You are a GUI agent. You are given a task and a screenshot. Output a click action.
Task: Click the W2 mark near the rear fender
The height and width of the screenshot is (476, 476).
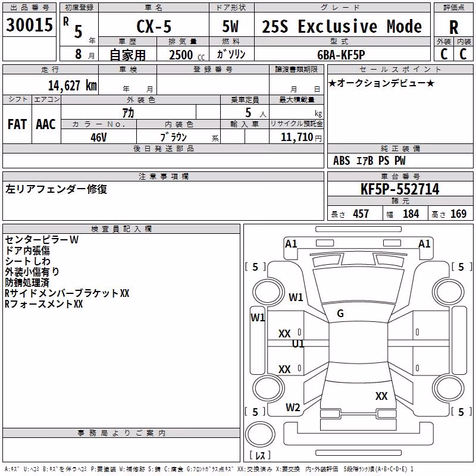[293, 407]
